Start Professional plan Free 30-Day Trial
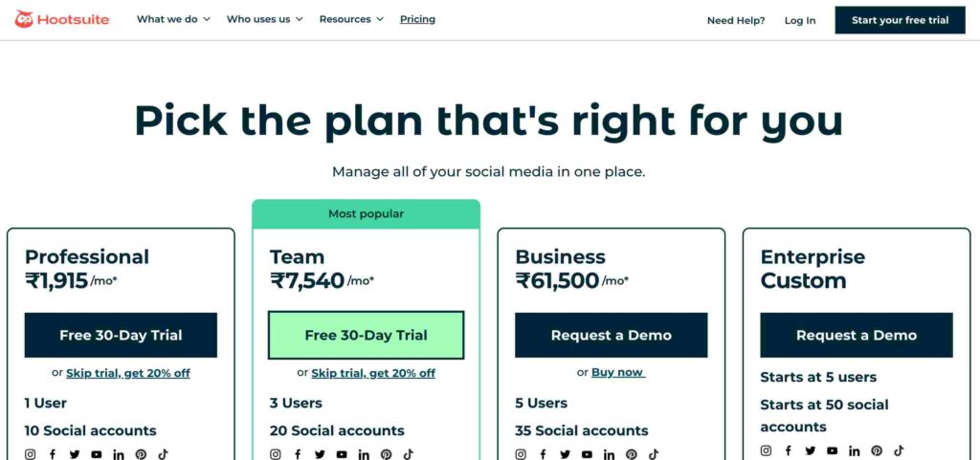 [x=121, y=335]
